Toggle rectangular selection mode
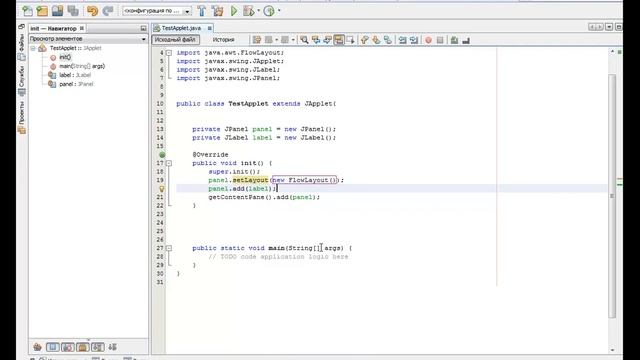 (x=350, y=40)
